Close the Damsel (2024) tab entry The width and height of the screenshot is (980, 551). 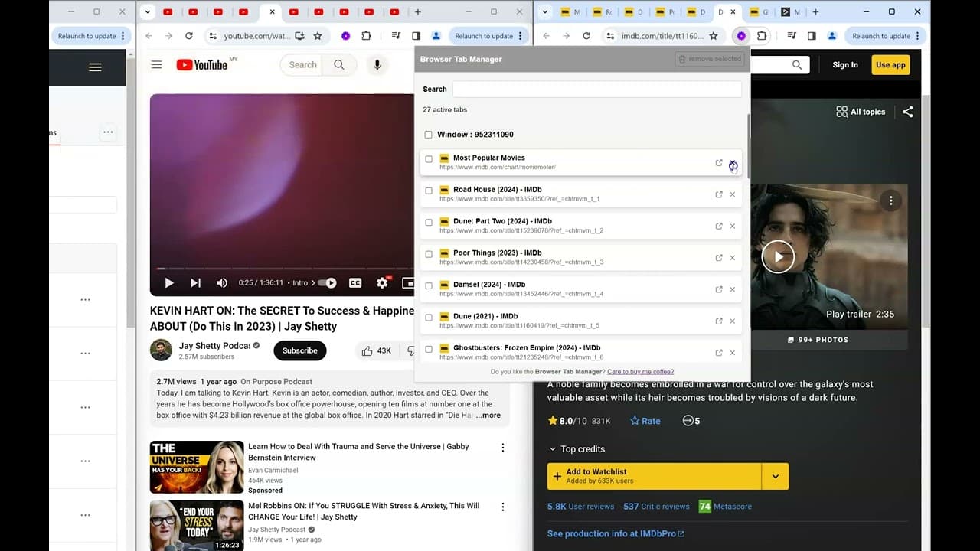pyautogui.click(x=733, y=289)
